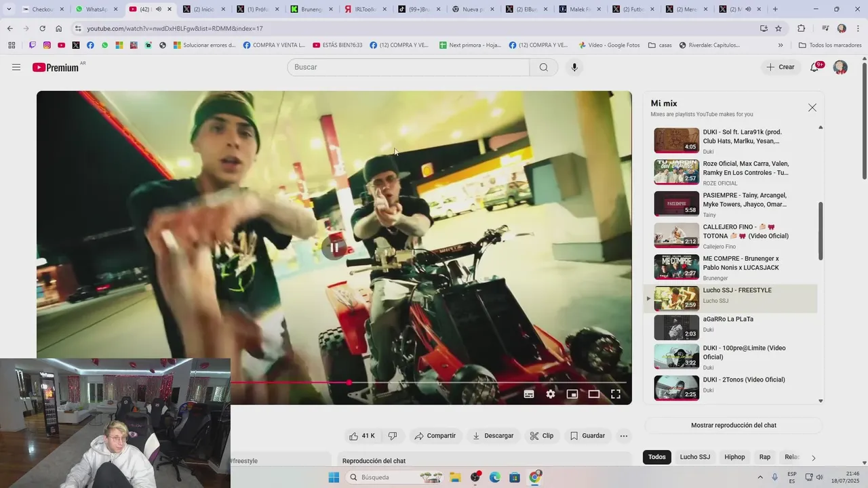The width and height of the screenshot is (868, 488).
Task: Show more filter chips with right chevron
Action: 814,457
